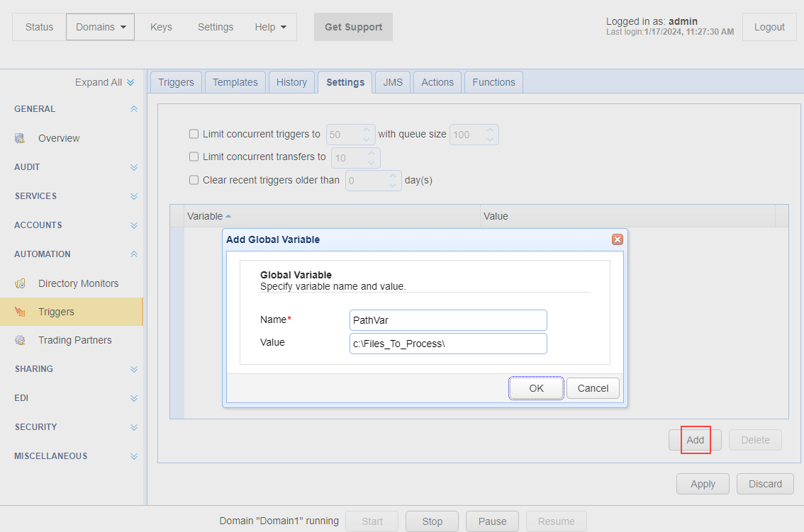The height and width of the screenshot is (532, 804).
Task: Click the Directory Monitors icon
Action: [20, 283]
